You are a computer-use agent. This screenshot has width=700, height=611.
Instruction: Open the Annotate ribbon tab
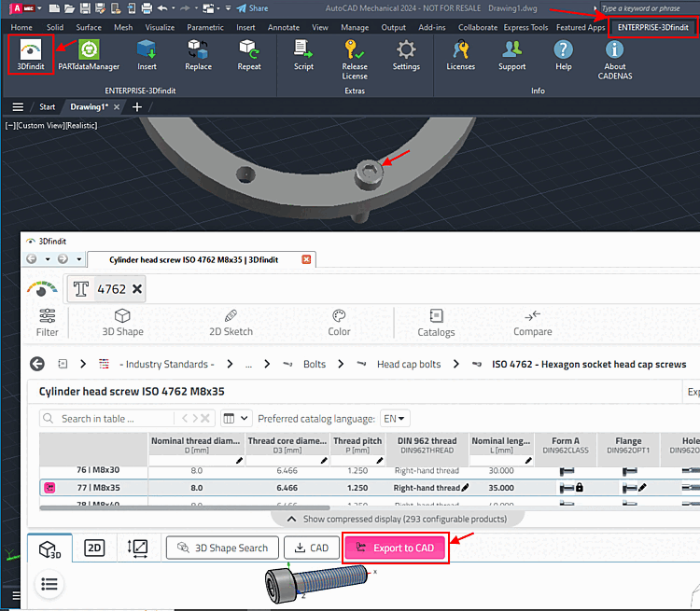[284, 27]
